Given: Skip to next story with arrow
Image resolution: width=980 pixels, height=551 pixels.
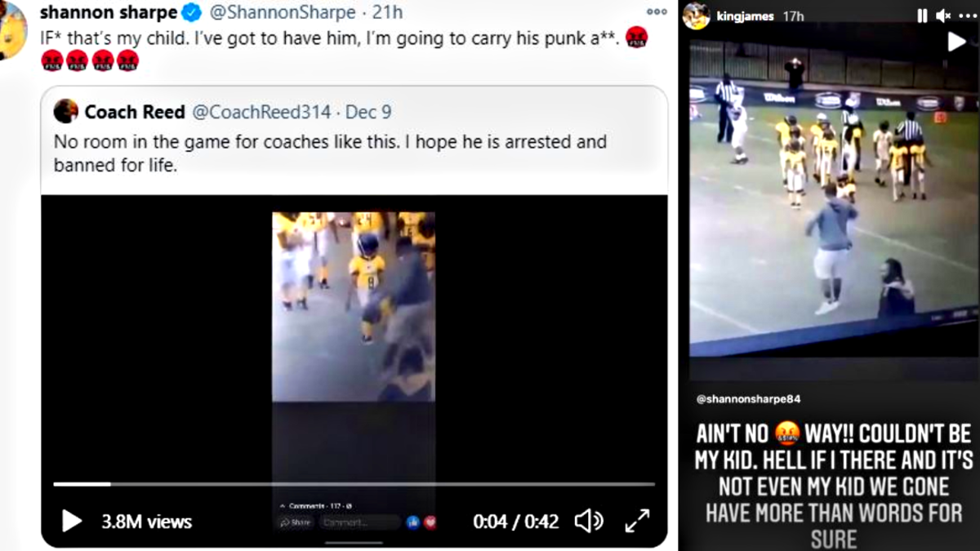Looking at the screenshot, I should [x=956, y=41].
